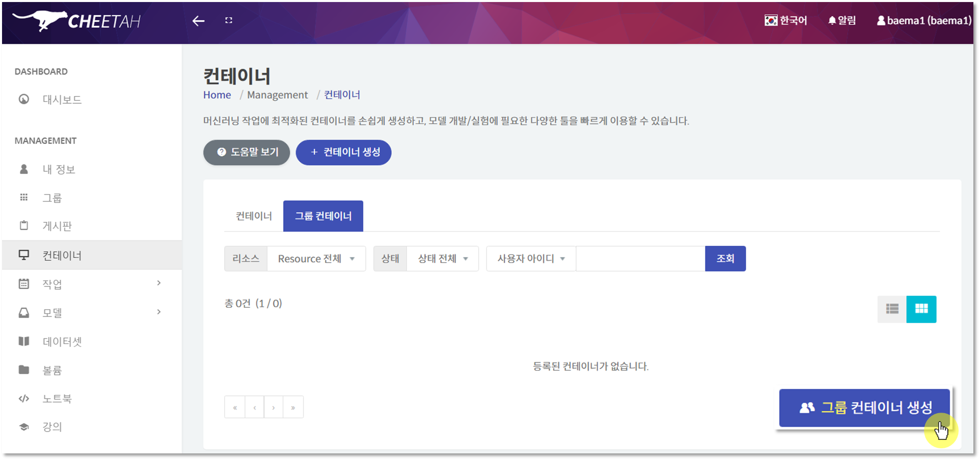Switch to list view layout

coord(892,309)
